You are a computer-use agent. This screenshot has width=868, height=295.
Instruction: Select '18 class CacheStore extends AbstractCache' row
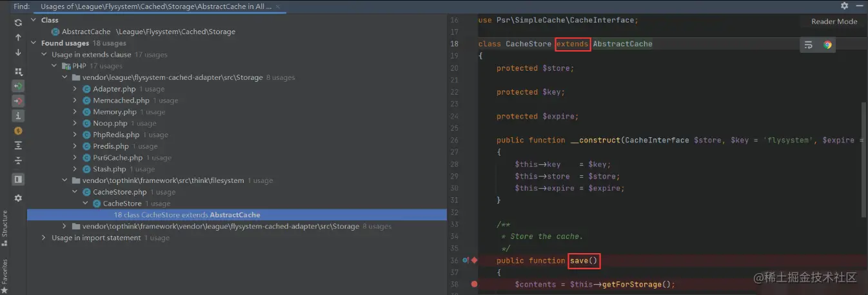pos(237,215)
